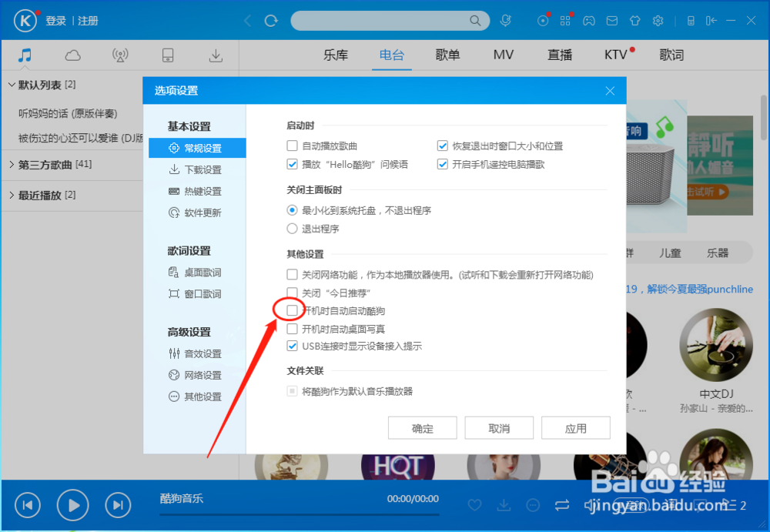Uncheck USB连接时显示设备接入提示

click(x=292, y=346)
